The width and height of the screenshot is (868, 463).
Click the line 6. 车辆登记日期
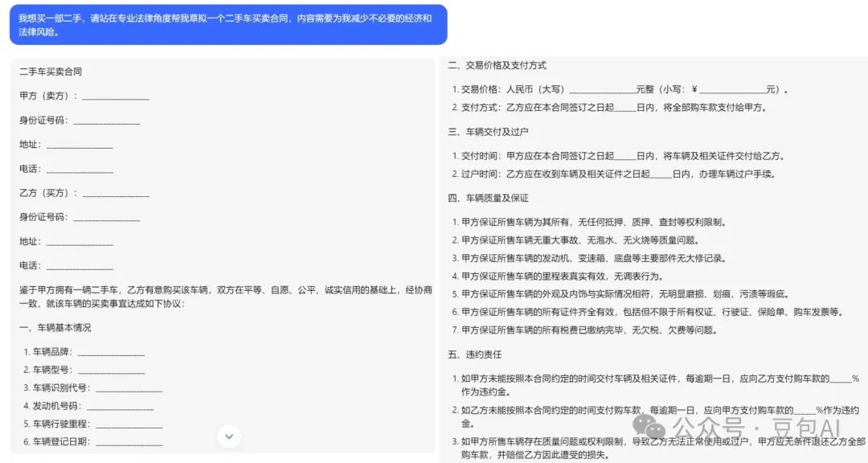pyautogui.click(x=93, y=442)
